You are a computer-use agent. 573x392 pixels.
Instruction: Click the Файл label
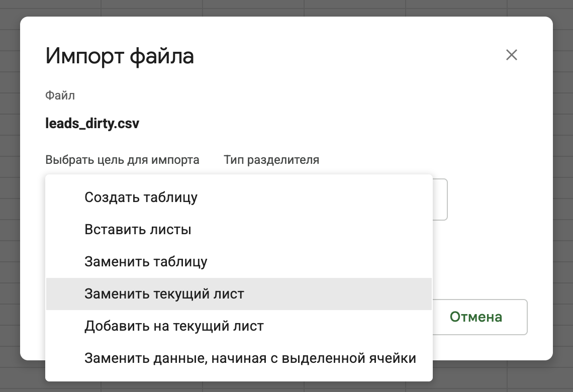point(60,95)
